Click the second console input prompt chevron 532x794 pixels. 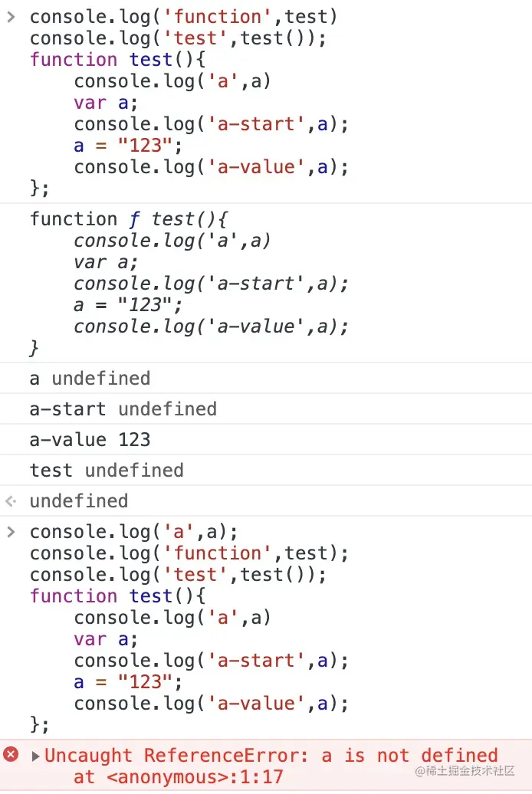coord(11,532)
